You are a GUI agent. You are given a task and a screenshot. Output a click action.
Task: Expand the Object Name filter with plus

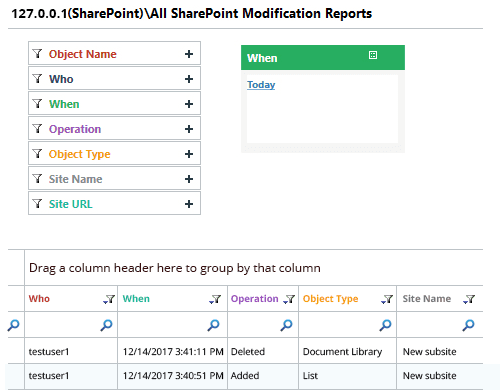pos(189,54)
